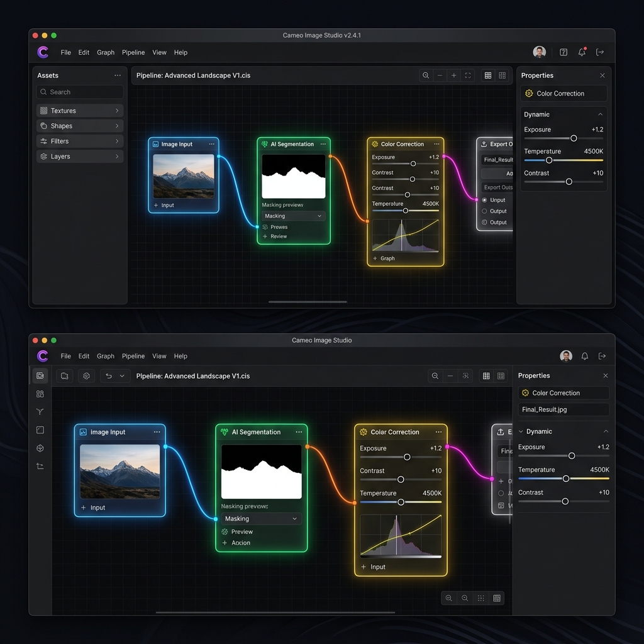The height and width of the screenshot is (644, 644).
Task: Click the mask preview in top AI Segmentation node
Action: [293, 176]
